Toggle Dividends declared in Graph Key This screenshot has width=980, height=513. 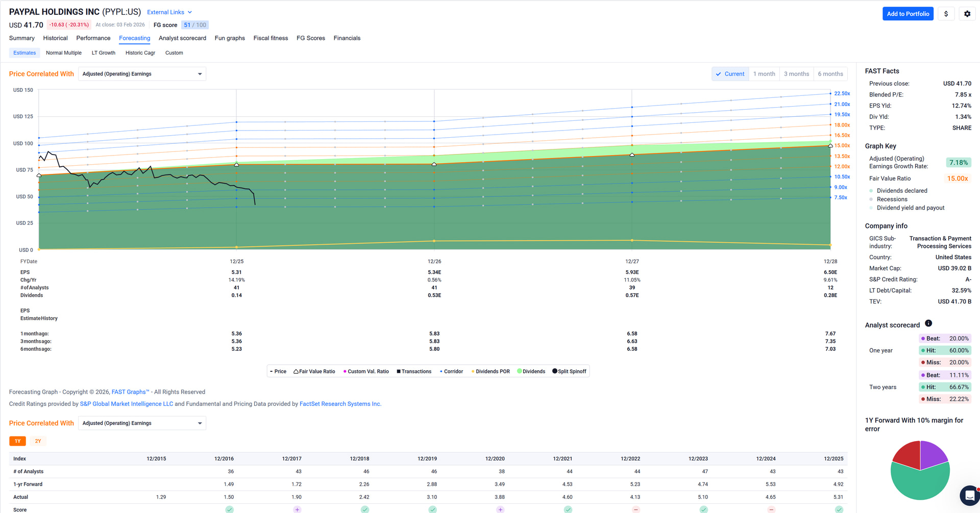pos(901,191)
